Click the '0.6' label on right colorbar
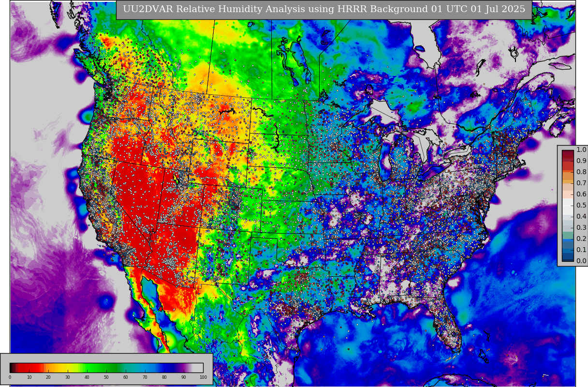This screenshot has height=387, width=588. pos(581,194)
